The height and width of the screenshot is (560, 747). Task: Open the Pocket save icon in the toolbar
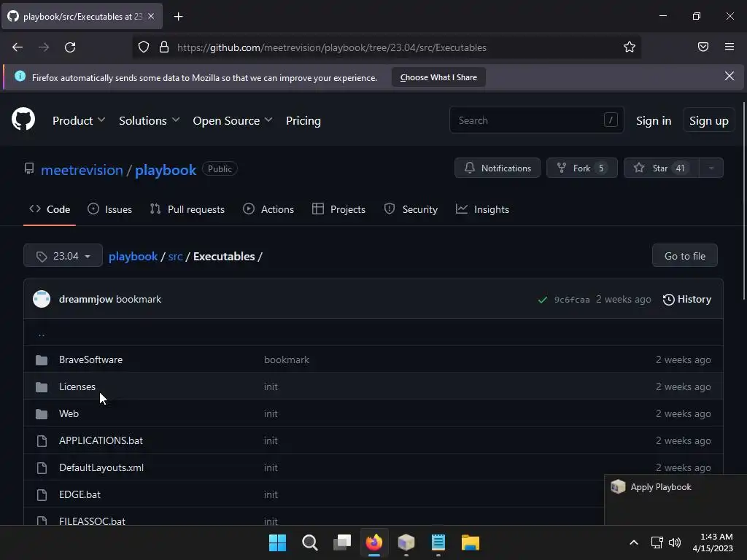(703, 47)
